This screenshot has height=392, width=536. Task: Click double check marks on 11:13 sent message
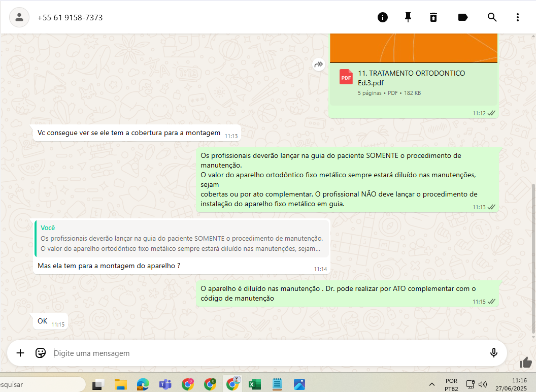[491, 207]
